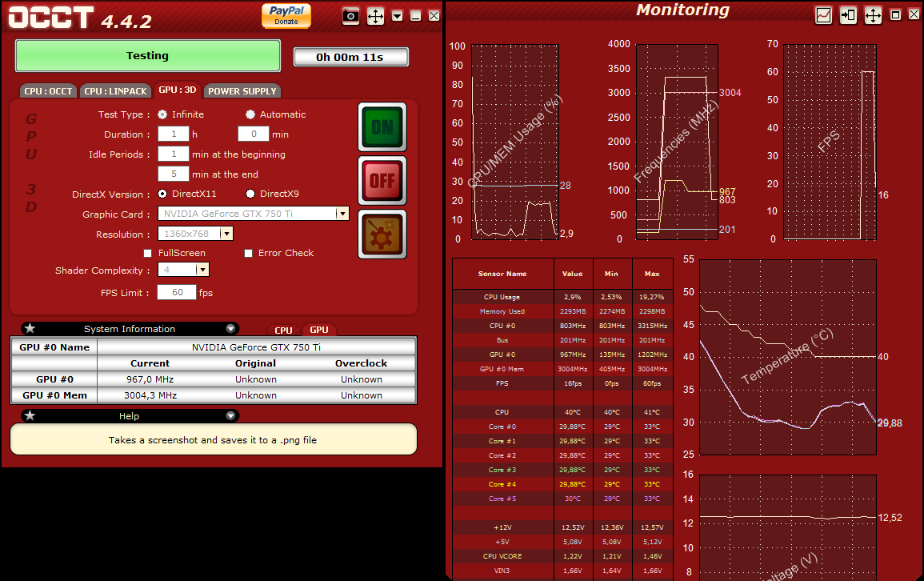The width and height of the screenshot is (924, 581).
Task: Click the FPS sensor row
Action: (562, 383)
